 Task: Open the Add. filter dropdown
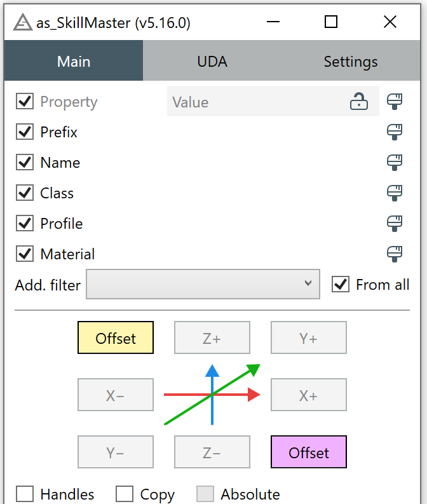click(203, 285)
